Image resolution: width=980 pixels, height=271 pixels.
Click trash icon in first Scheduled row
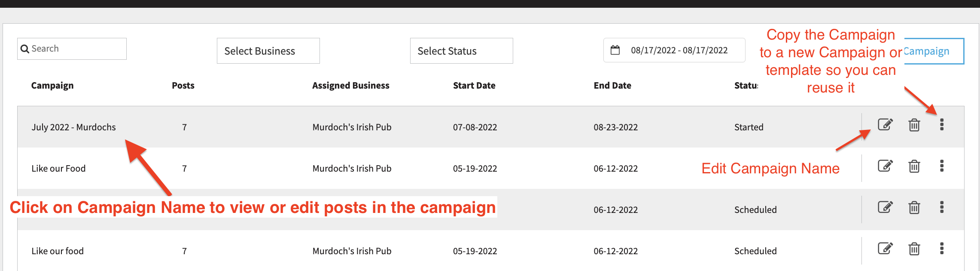coord(914,207)
